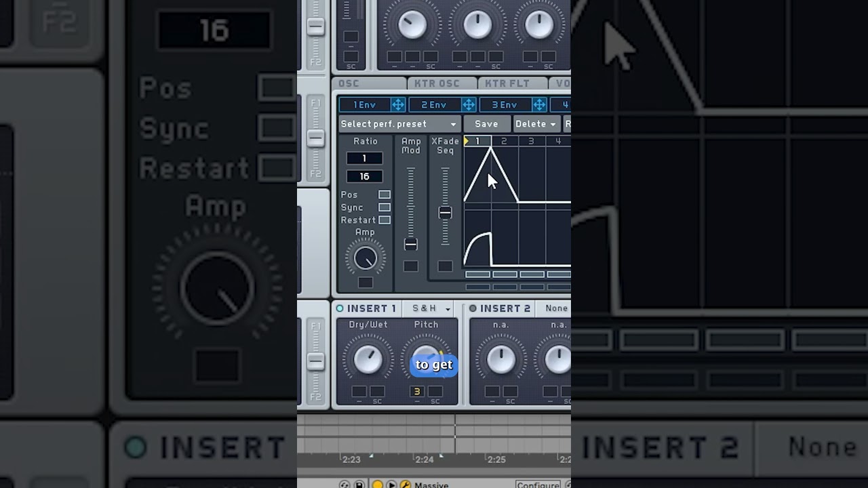Select performer step 4 header

click(x=558, y=141)
